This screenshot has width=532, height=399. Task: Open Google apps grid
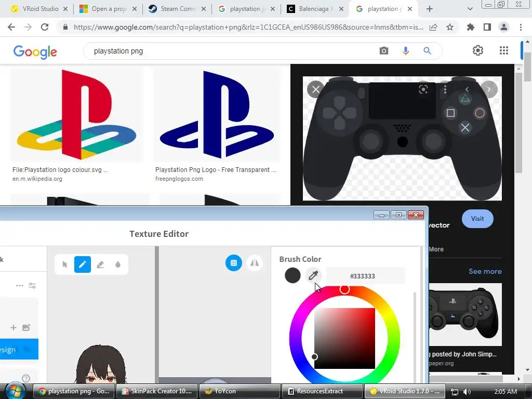504,50
